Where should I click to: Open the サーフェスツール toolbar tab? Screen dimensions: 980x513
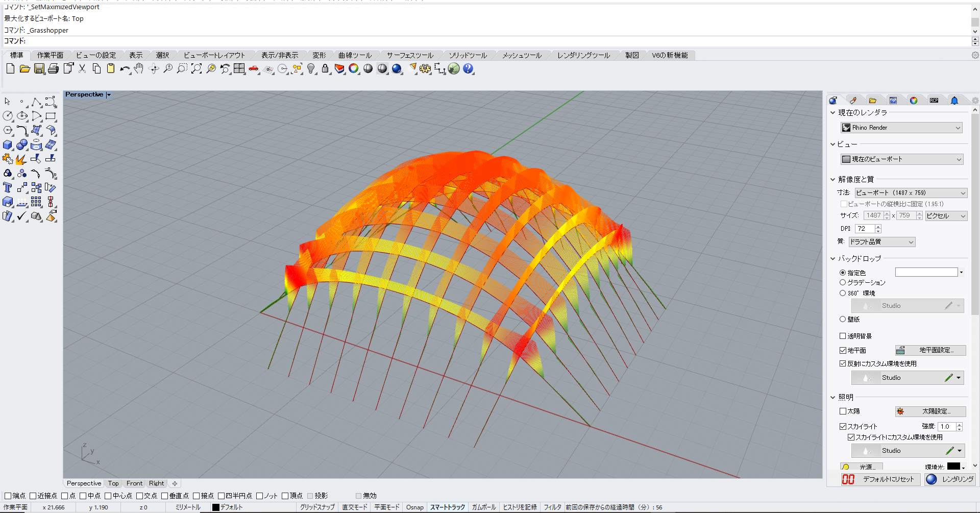coord(410,55)
